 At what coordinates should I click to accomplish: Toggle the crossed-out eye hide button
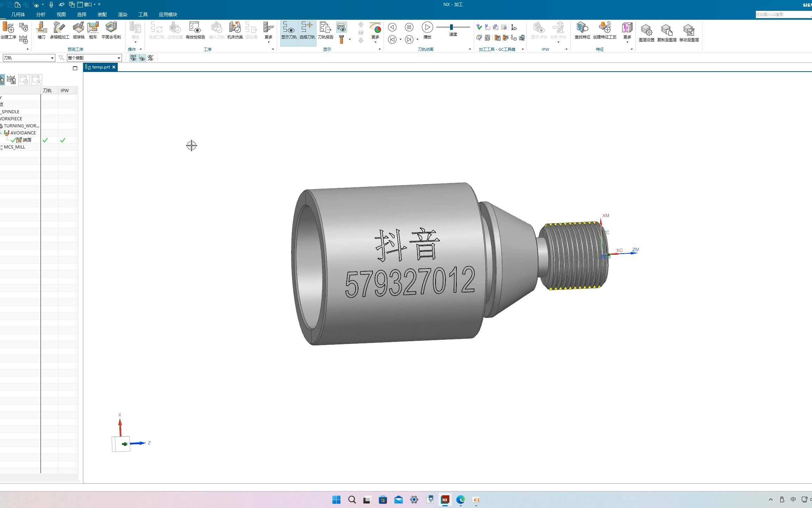pos(150,58)
